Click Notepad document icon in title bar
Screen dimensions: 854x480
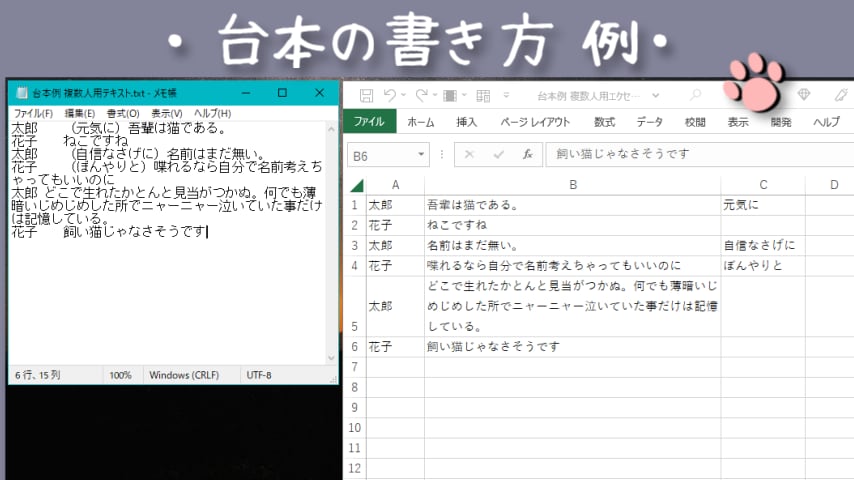pos(22,93)
